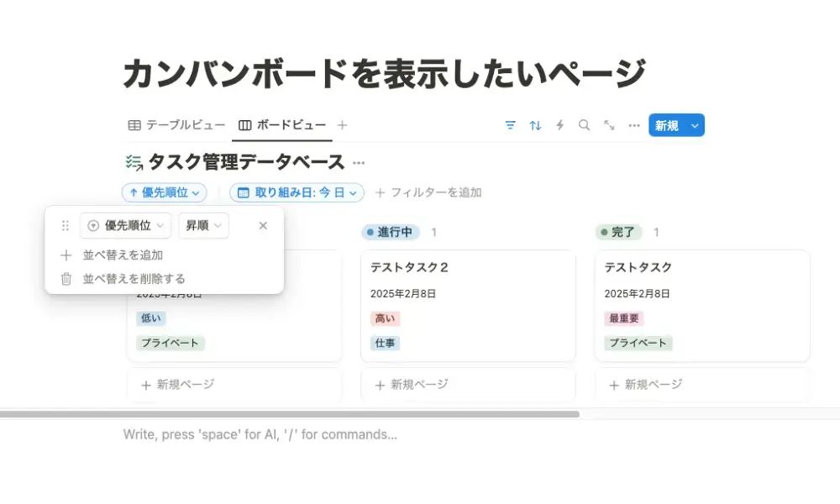Add 新規ページ in the 完了 column
840x504 pixels.
702,385
